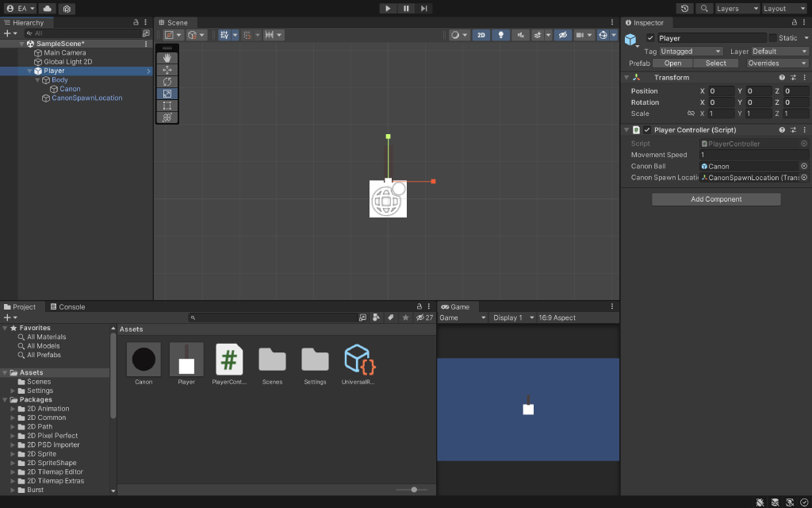Select the Move tool
Viewport: 812px width, 508px height.
point(167,69)
